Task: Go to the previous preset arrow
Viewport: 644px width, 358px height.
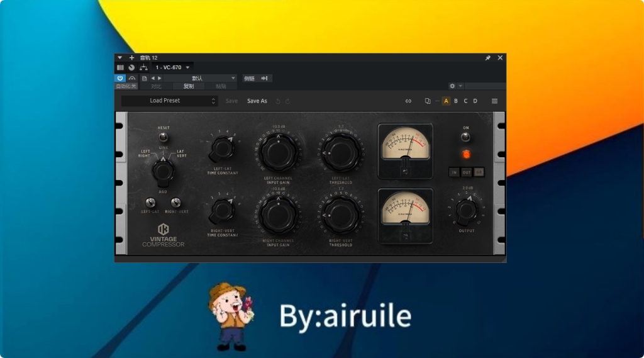Action: coord(153,78)
